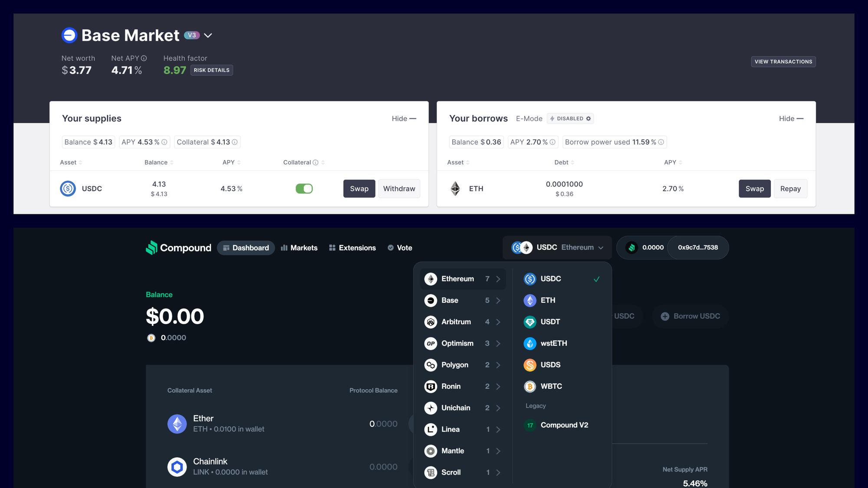Click the Borrow power used info icon
Screen dimensions: 868x488
[661, 142]
